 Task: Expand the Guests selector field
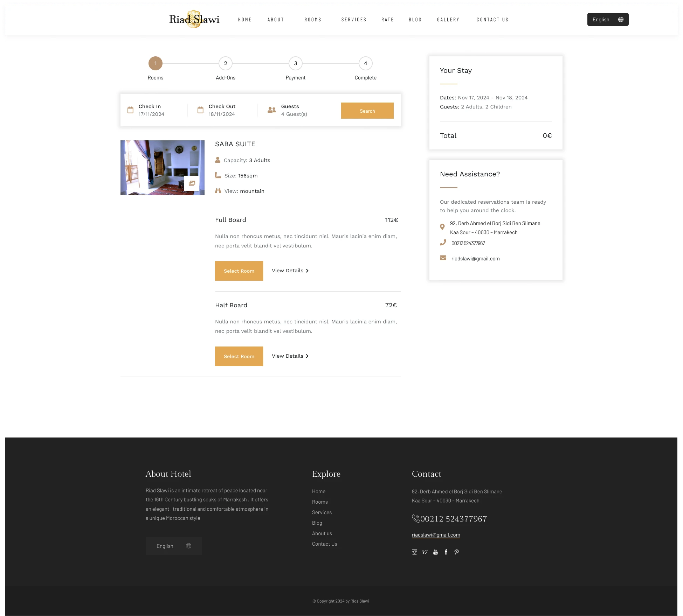coord(294,110)
